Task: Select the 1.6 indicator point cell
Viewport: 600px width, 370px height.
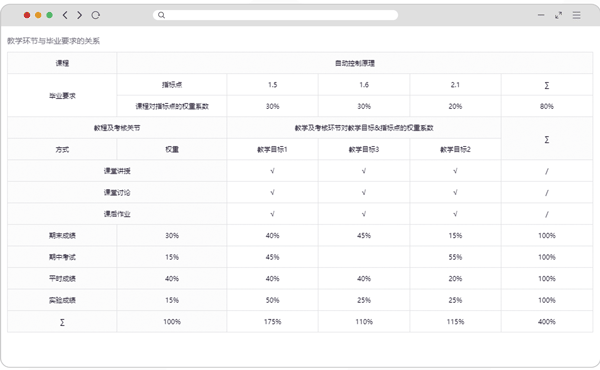Action: point(364,85)
